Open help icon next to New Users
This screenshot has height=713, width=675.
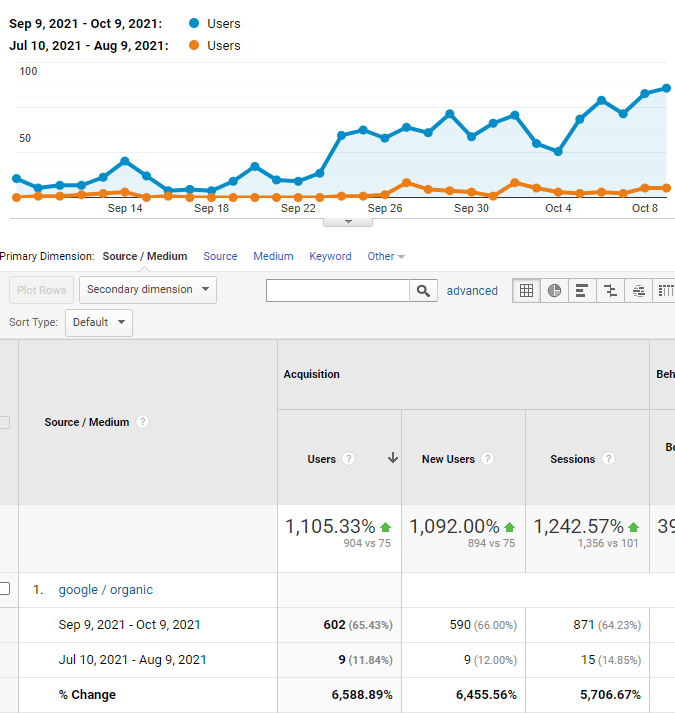(488, 459)
